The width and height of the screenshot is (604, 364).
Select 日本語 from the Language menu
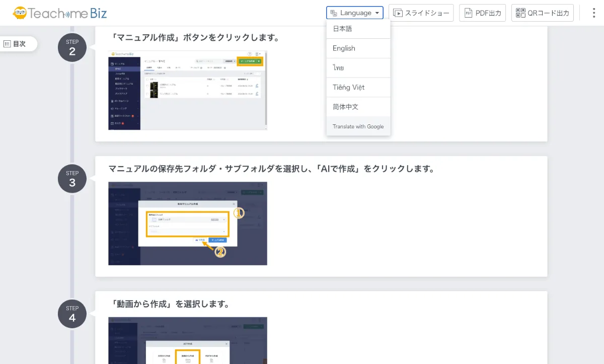tap(358, 29)
